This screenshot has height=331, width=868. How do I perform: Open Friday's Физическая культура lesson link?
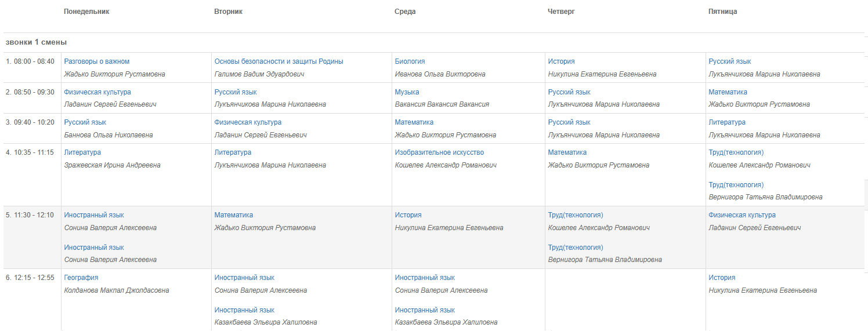coord(742,215)
